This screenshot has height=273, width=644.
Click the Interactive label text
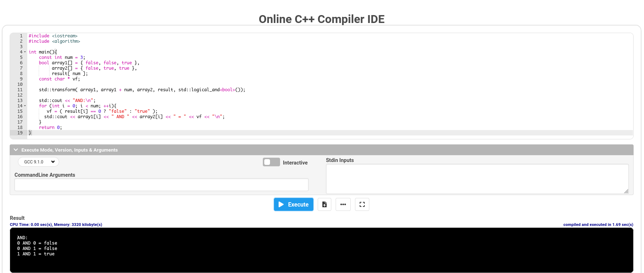(x=295, y=163)
